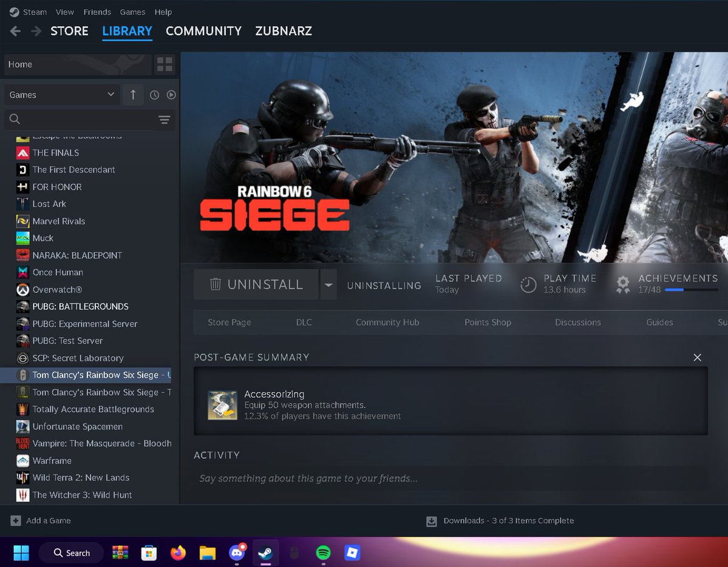Select the NARAKA: BLADEPOINT icon
This screenshot has width=728, height=567.
pyautogui.click(x=22, y=256)
